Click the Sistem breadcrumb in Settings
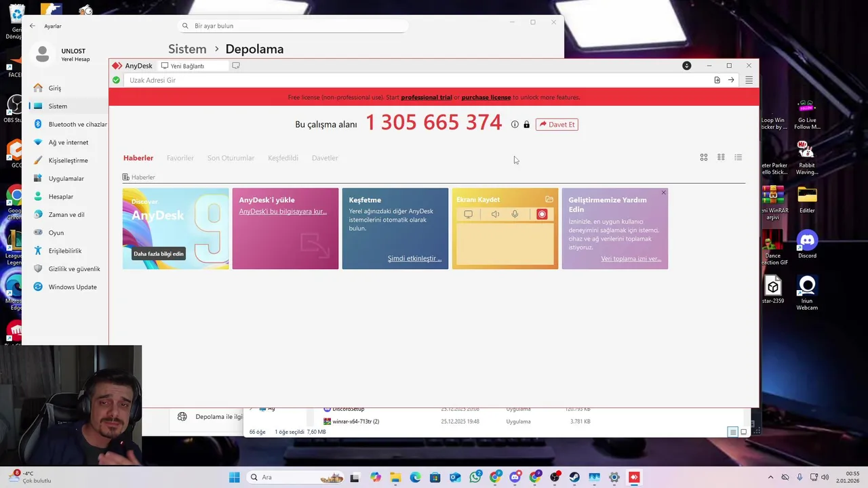868x488 pixels. click(x=187, y=49)
